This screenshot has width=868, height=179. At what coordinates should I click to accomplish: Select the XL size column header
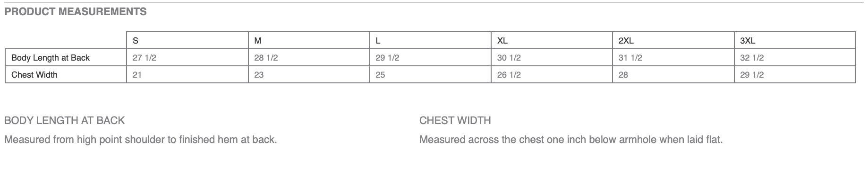[x=552, y=41]
